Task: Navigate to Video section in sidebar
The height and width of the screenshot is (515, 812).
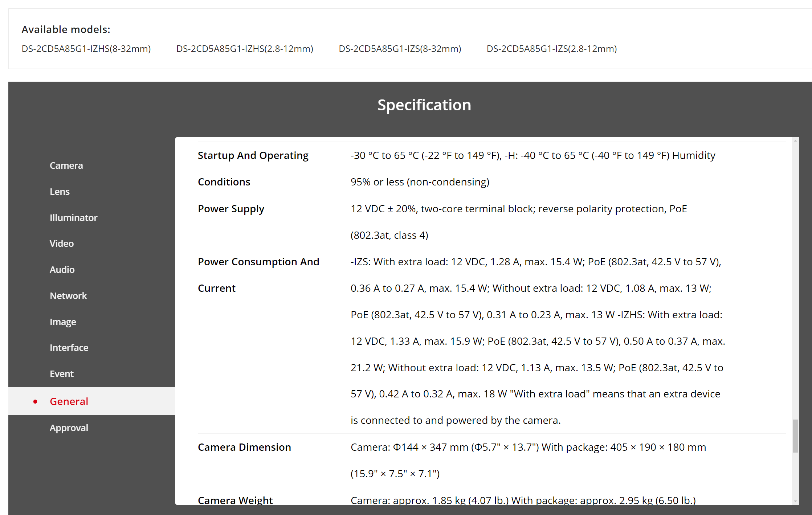Action: tap(62, 243)
